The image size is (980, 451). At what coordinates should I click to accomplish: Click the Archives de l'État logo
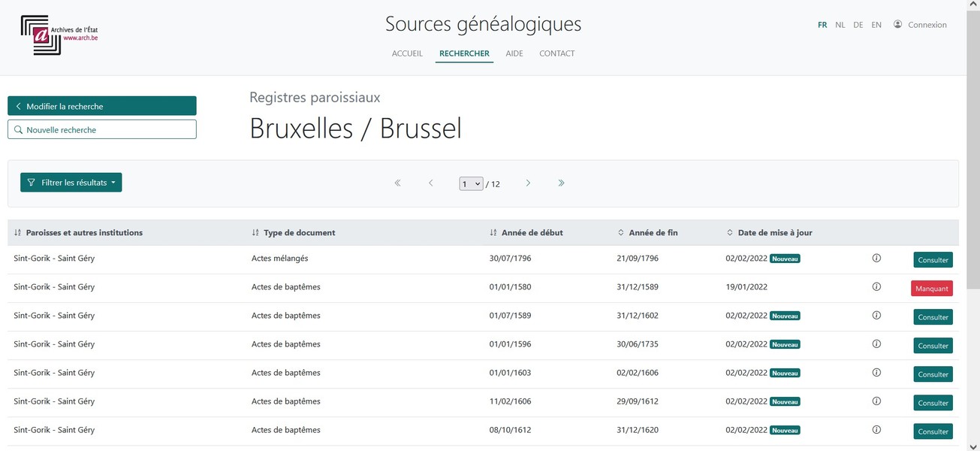59,35
